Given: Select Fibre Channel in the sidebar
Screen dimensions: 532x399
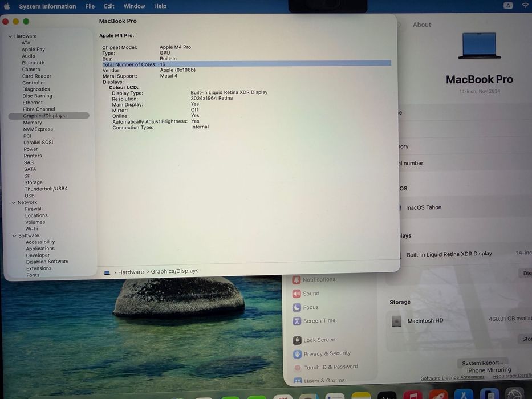Looking at the screenshot, I should pyautogui.click(x=39, y=109).
